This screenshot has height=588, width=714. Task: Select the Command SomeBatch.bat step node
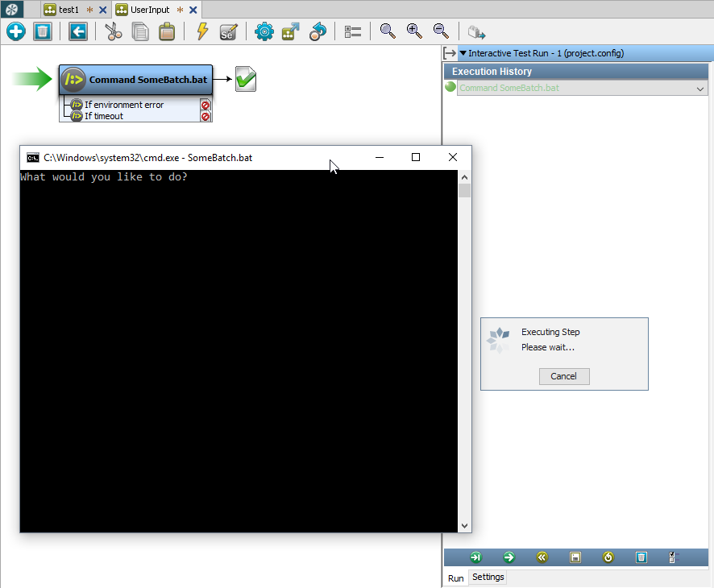click(135, 80)
